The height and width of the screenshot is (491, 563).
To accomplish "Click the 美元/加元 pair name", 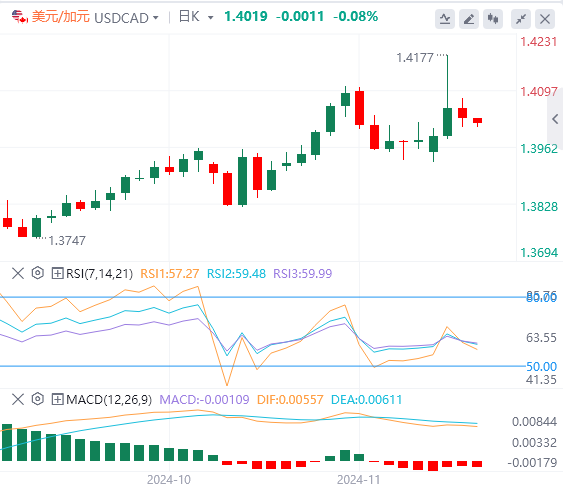I will point(61,17).
